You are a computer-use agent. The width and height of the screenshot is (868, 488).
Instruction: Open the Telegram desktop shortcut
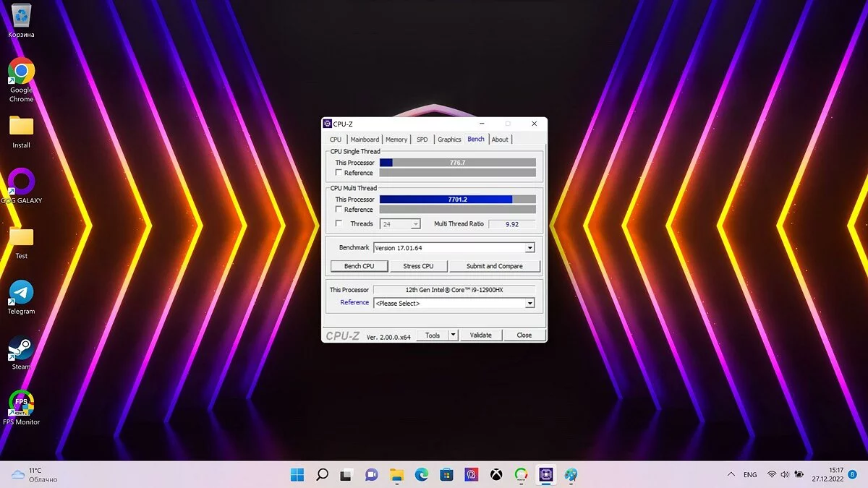point(21,294)
